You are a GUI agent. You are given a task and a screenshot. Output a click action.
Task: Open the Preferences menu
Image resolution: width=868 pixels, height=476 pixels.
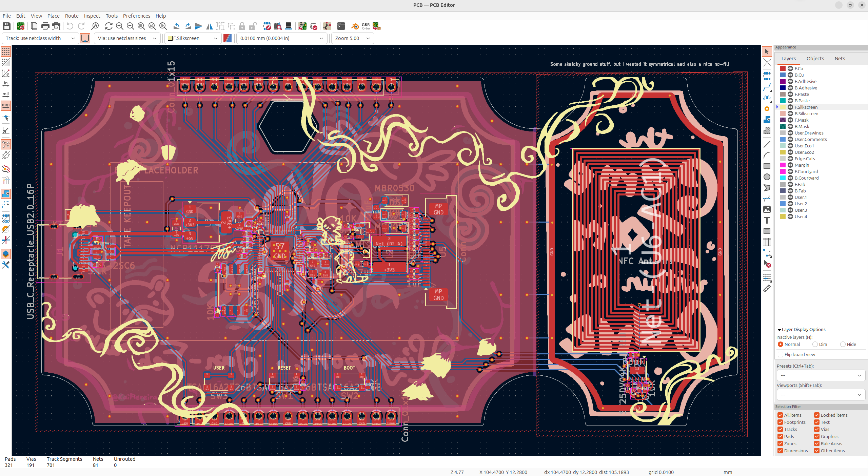coord(136,16)
